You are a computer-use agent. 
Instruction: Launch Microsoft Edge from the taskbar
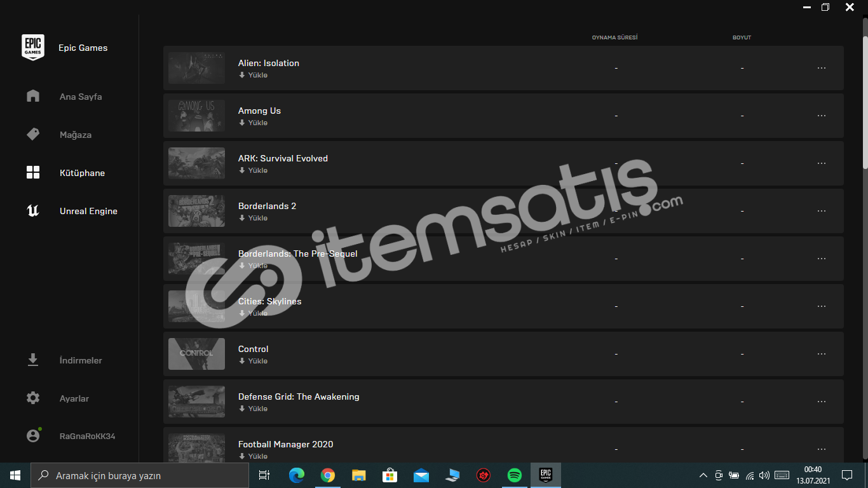(x=297, y=475)
